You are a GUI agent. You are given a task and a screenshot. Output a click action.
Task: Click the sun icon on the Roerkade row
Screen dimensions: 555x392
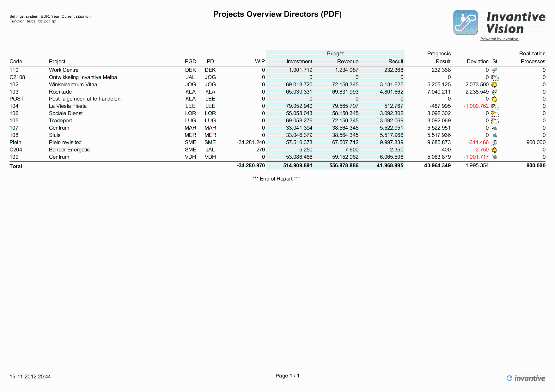(495, 92)
